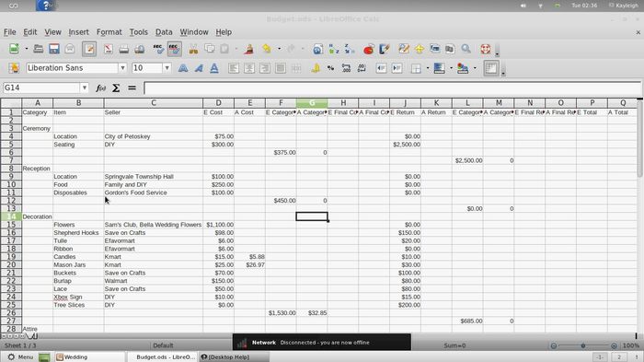Open Show Draw Functions icon
The width and height of the screenshot is (644, 362).
coord(384,49)
